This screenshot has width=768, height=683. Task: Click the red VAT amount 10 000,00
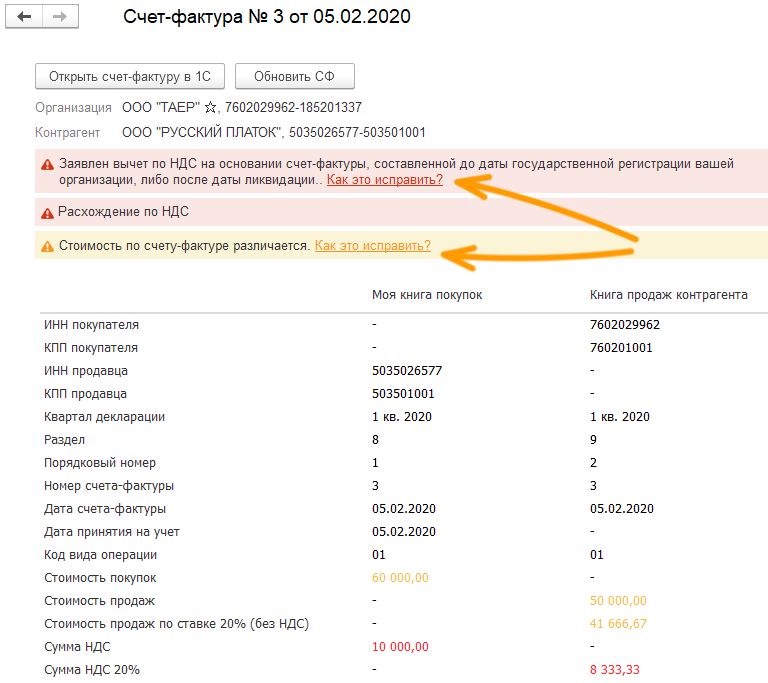coord(400,647)
